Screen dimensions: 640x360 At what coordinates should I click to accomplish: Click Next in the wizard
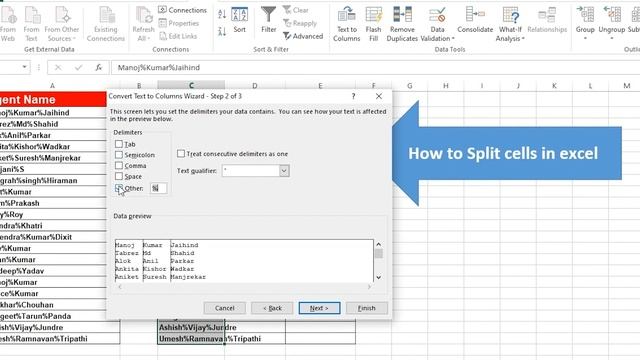tap(319, 308)
